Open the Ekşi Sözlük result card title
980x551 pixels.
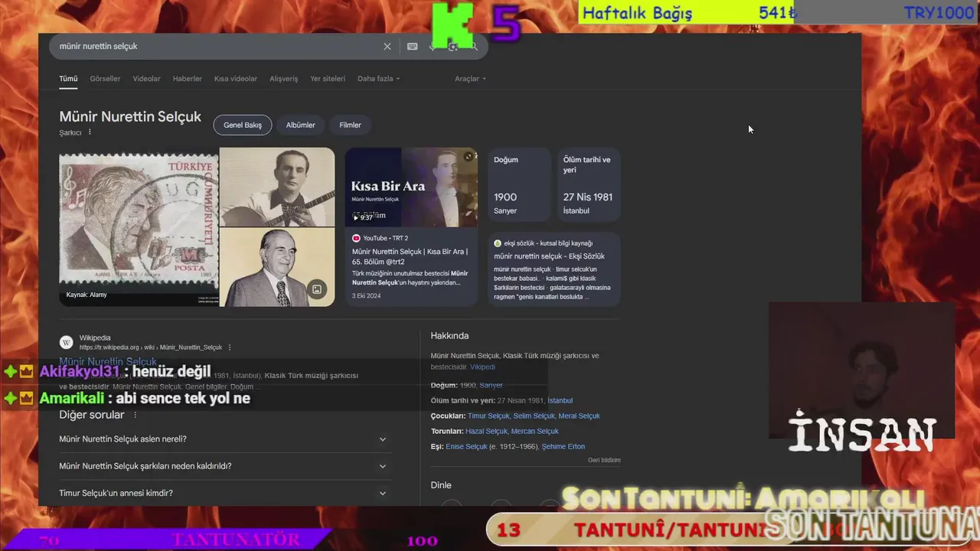pos(549,256)
